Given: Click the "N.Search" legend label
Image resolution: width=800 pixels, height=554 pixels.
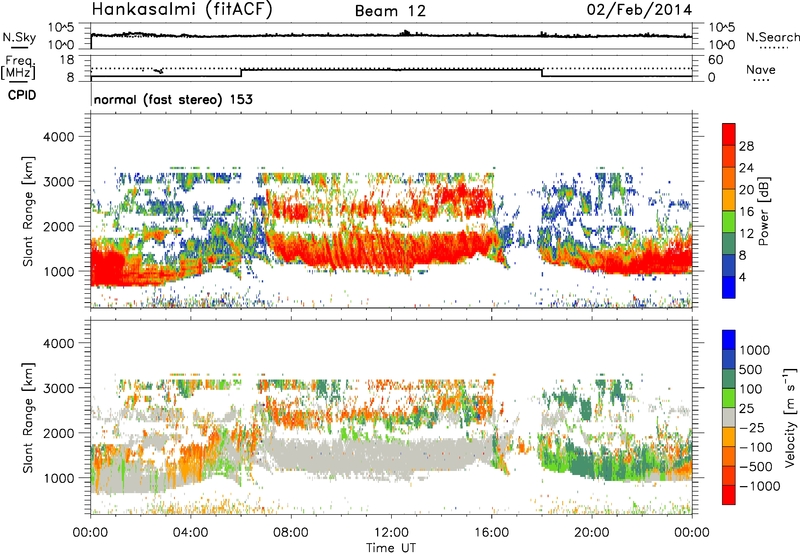Looking at the screenshot, I should tap(772, 37).
